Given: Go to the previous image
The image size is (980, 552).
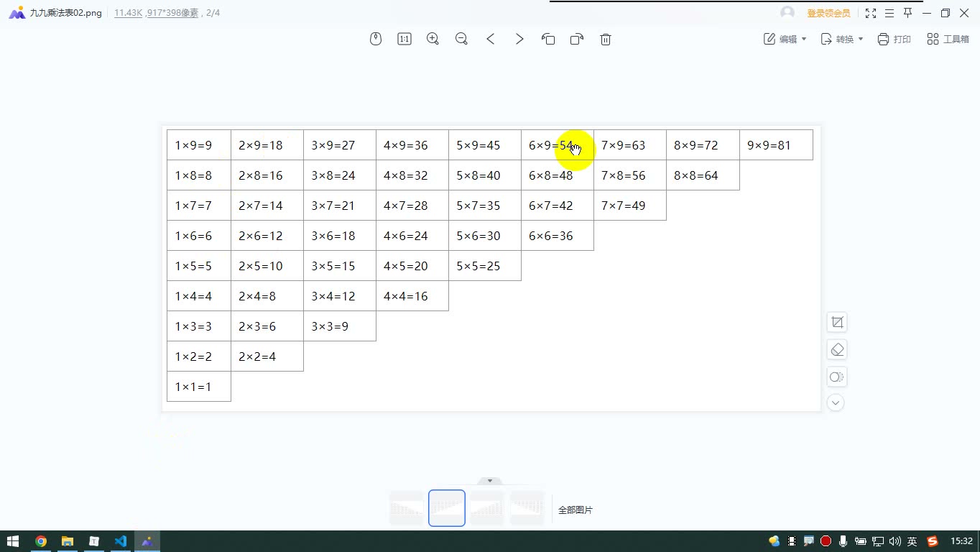Looking at the screenshot, I should pyautogui.click(x=491, y=39).
